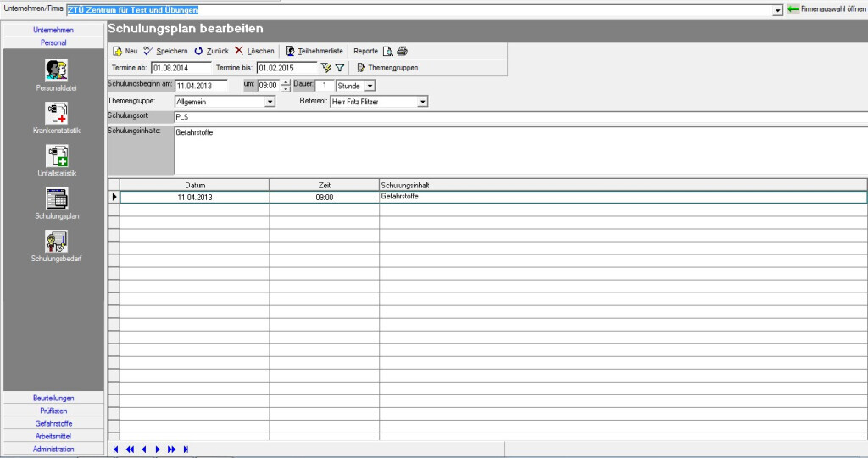Click the printer icon next to Reporte
The width and height of the screenshot is (868, 458).
[x=402, y=51]
